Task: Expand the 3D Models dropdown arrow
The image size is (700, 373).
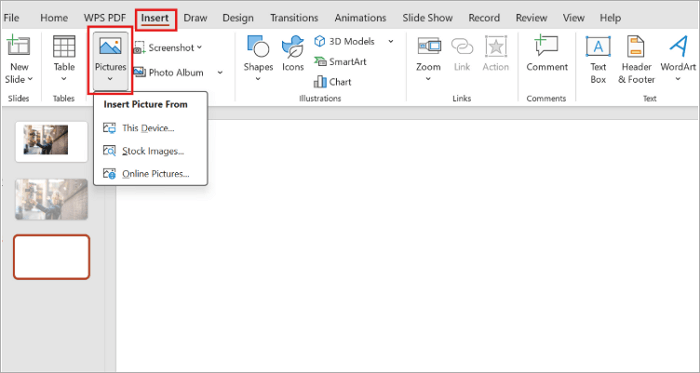Action: tap(391, 41)
